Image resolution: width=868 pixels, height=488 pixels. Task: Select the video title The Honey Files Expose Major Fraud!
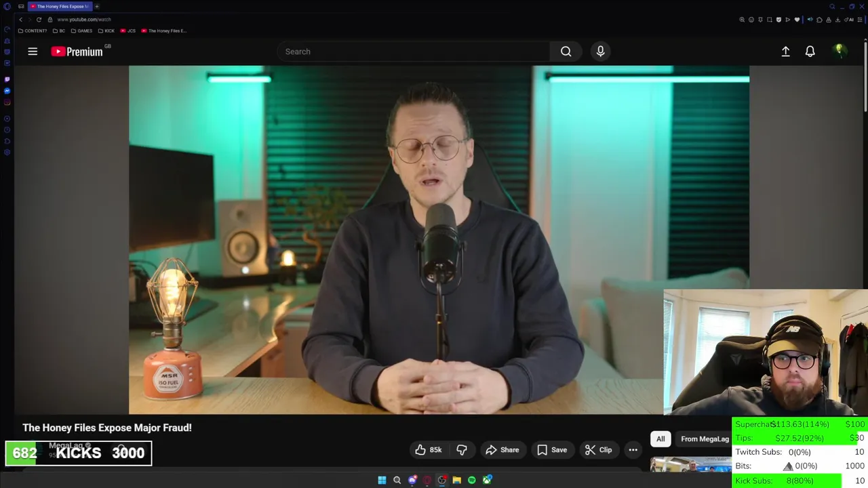point(107,428)
